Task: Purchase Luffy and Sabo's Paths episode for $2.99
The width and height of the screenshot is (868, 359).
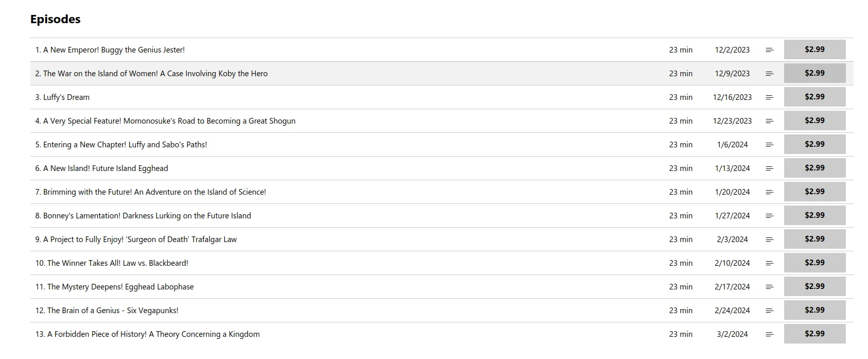Action: [814, 144]
